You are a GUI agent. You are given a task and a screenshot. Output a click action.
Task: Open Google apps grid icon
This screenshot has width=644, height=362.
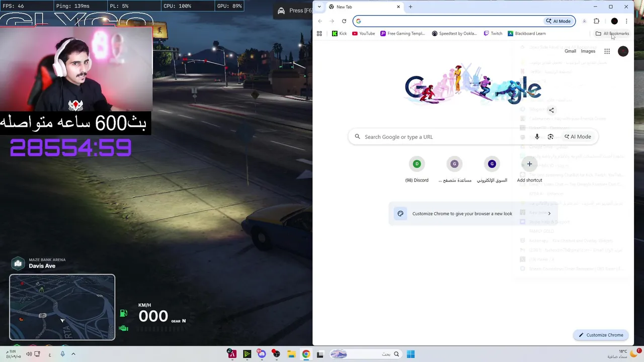(x=607, y=51)
